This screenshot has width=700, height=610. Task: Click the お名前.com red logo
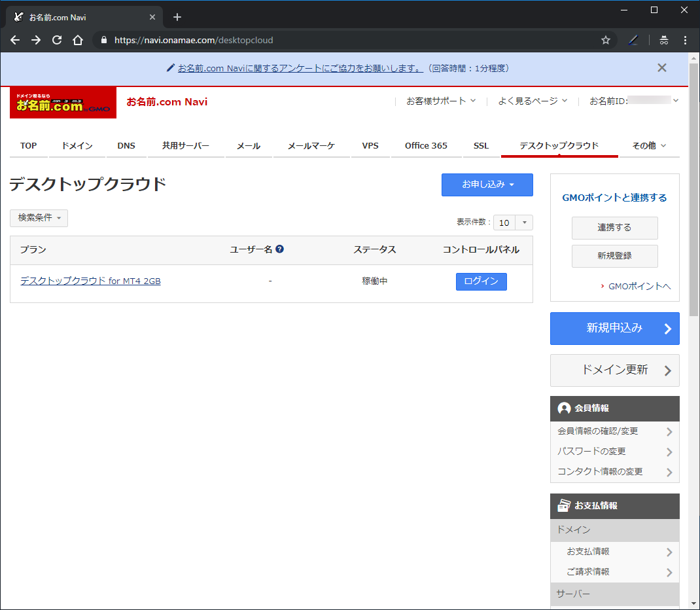(x=63, y=103)
